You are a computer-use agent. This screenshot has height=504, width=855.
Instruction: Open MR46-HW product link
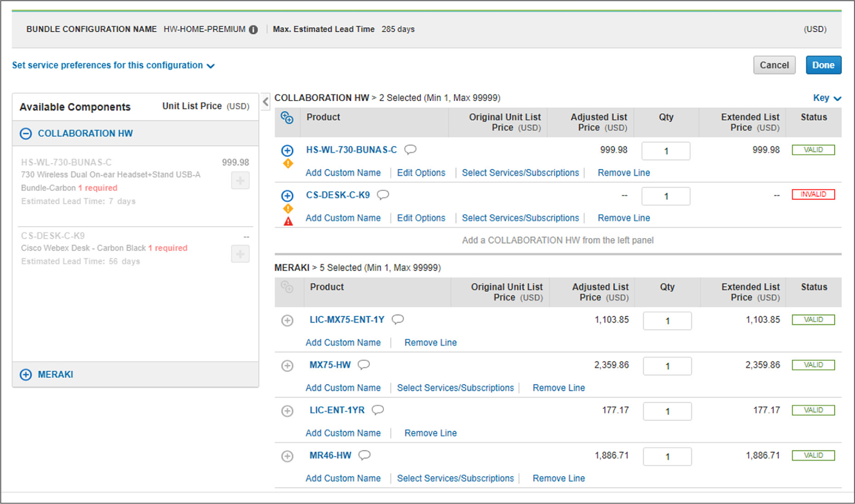point(331,456)
